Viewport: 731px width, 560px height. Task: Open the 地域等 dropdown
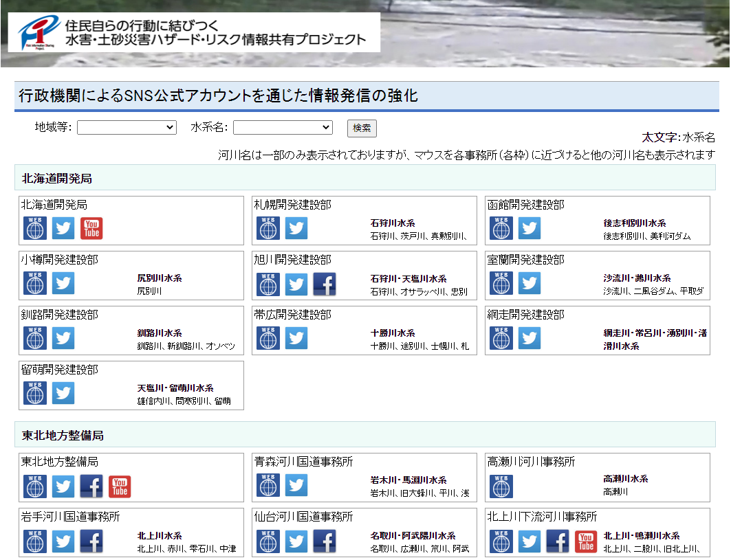pos(127,128)
